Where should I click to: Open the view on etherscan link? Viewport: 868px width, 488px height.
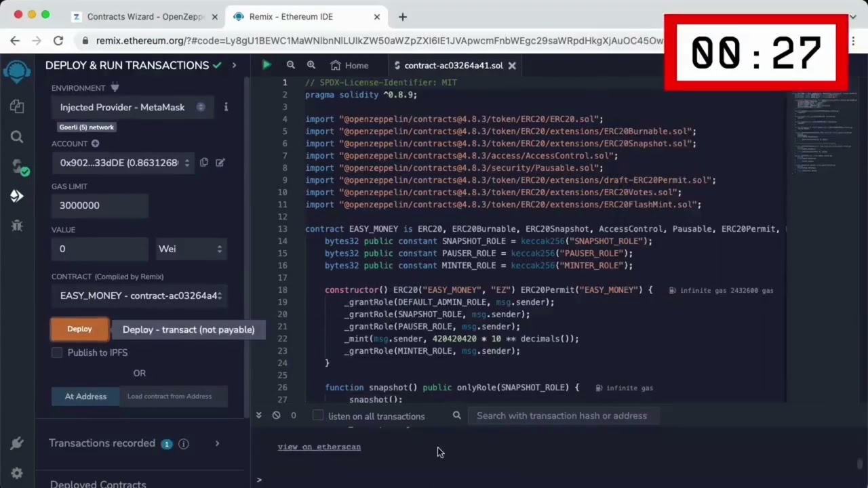tap(319, 447)
